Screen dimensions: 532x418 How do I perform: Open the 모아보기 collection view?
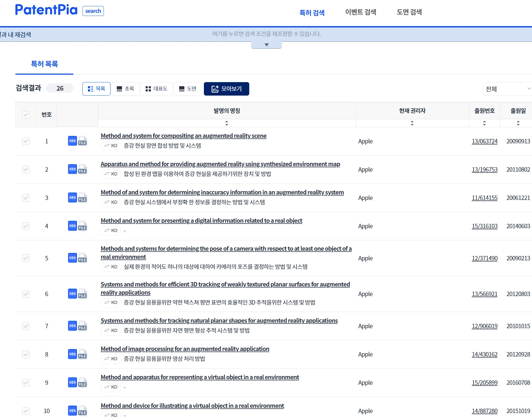226,89
